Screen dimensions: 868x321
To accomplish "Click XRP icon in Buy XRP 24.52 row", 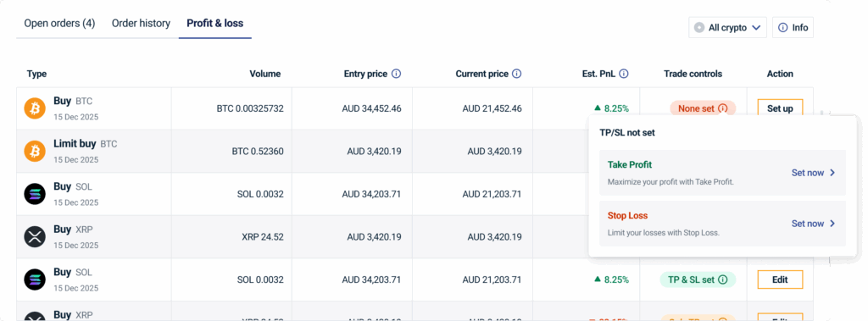I will pos(35,237).
